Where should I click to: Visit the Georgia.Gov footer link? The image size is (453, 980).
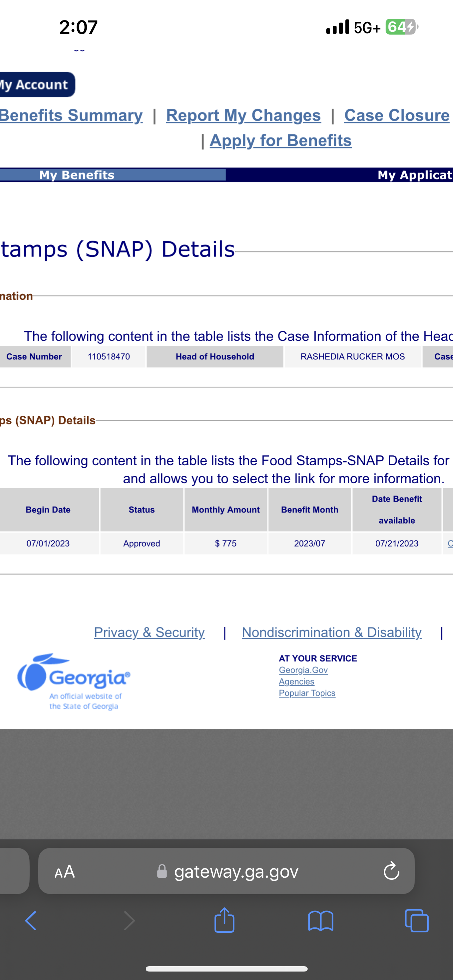point(303,670)
